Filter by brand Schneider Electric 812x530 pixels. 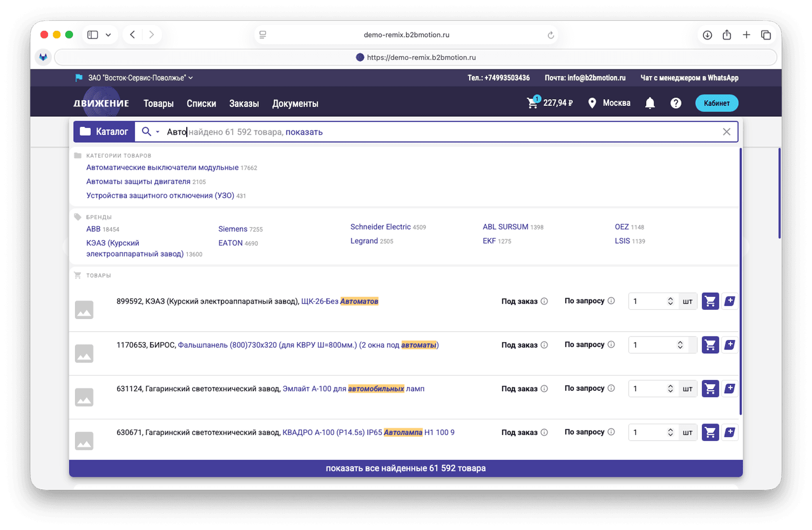pyautogui.click(x=380, y=227)
